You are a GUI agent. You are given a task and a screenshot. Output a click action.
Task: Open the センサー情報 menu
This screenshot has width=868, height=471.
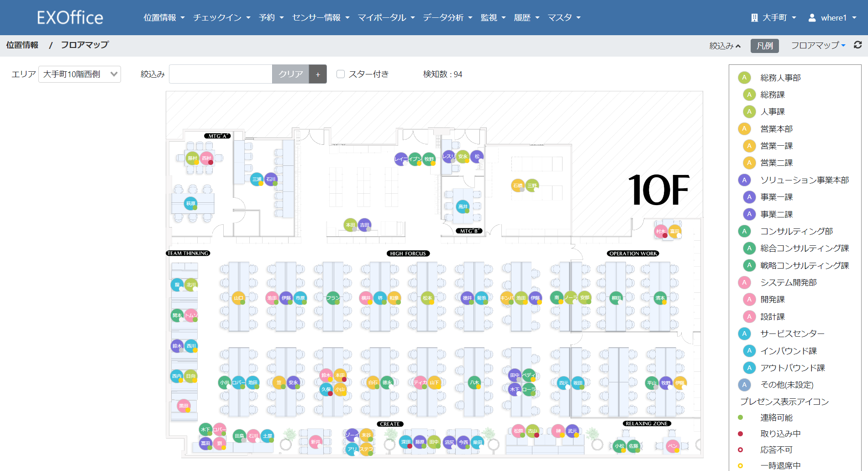(321, 17)
